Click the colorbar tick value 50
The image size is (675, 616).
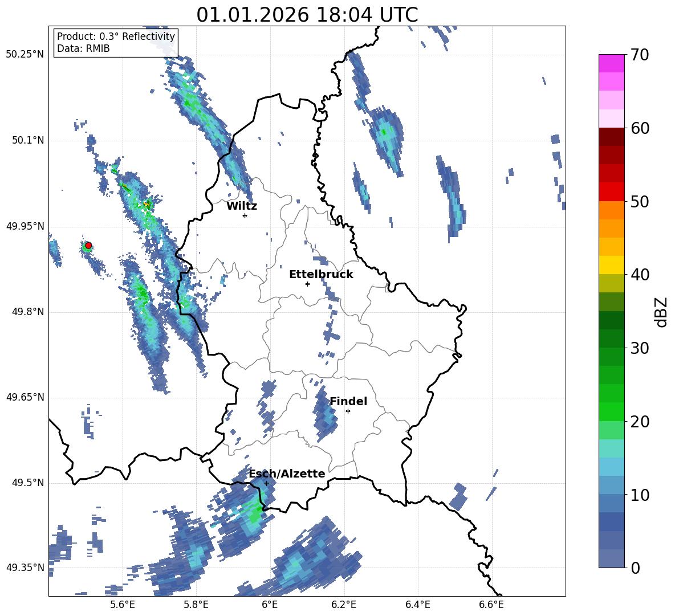(640, 201)
